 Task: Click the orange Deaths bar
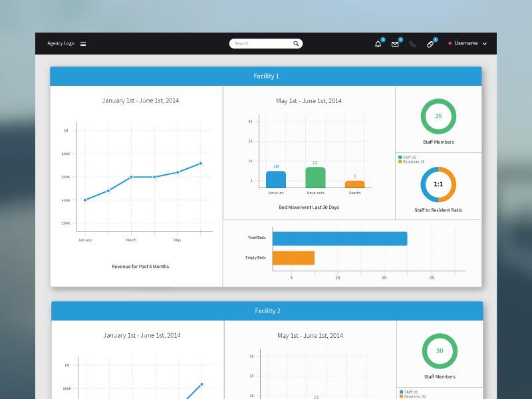point(355,184)
